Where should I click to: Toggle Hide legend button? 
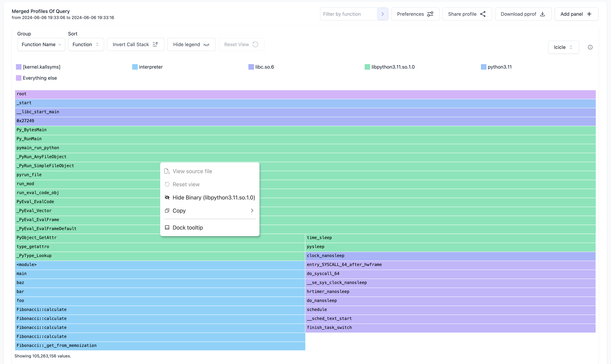pos(191,44)
